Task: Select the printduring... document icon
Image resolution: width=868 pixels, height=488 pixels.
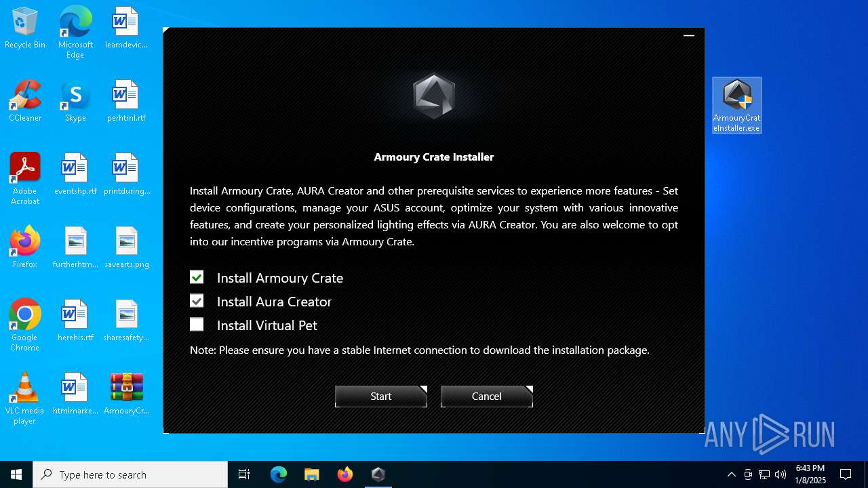Action: click(126, 175)
